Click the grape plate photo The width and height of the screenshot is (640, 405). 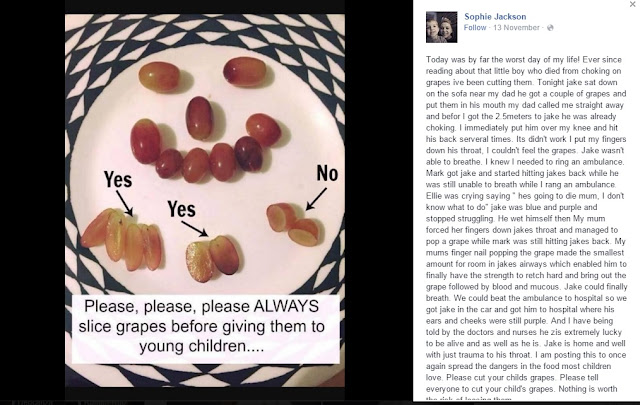[205, 200]
